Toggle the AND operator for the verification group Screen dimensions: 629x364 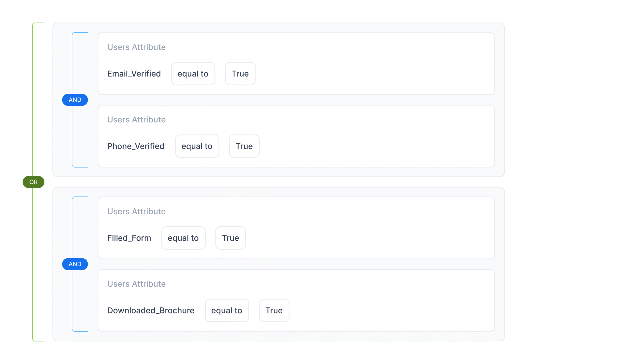click(x=75, y=100)
